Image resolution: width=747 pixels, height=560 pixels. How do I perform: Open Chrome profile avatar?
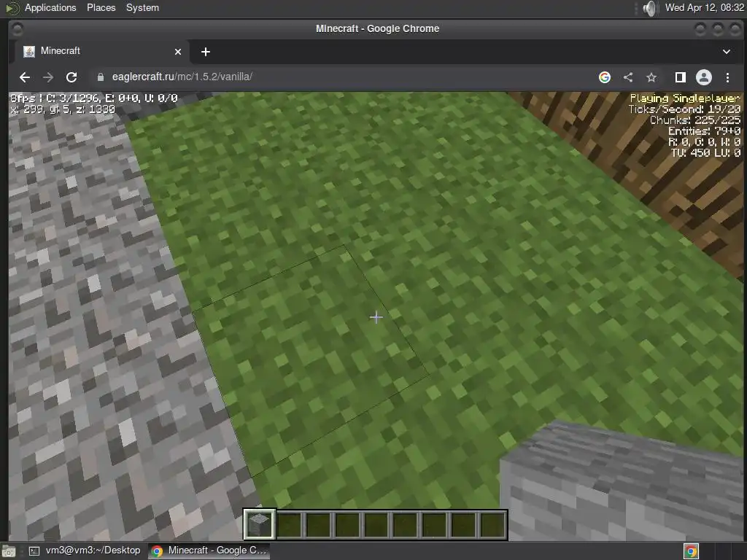point(704,77)
